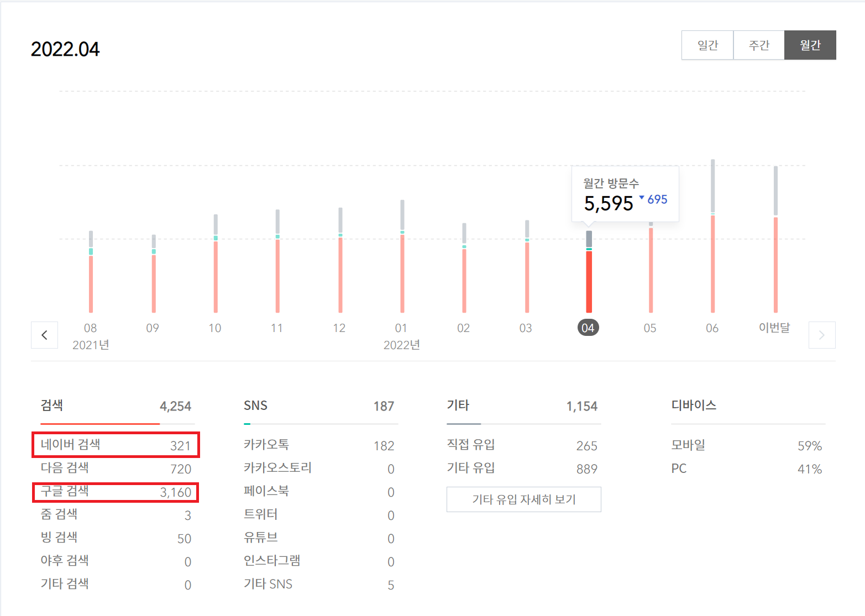Select the 02 month bar
This screenshot has height=616, width=865.
click(x=464, y=268)
